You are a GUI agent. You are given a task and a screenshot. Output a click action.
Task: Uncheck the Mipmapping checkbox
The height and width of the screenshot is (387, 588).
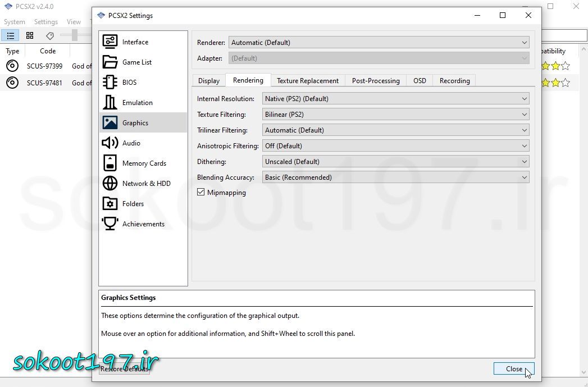coord(201,193)
